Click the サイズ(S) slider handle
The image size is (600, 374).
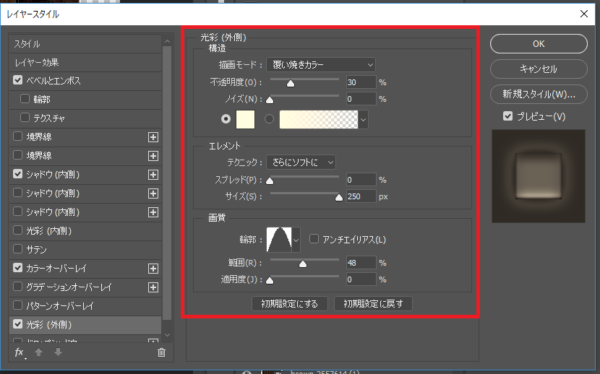339,198
